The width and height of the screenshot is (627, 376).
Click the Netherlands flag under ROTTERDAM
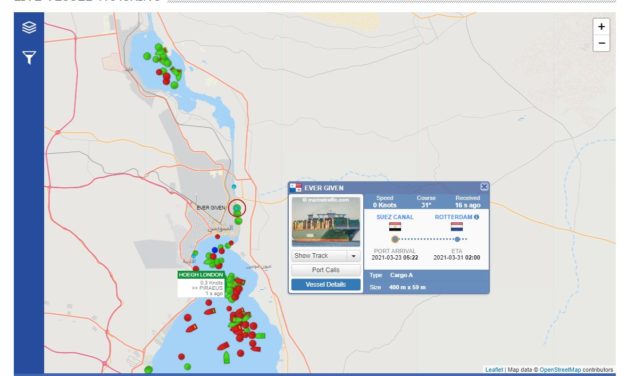457,227
